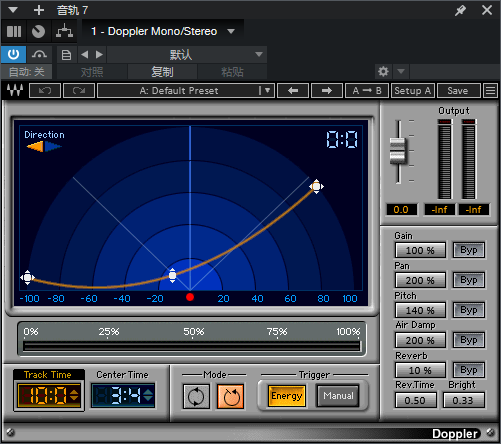The width and height of the screenshot is (501, 444).
Task: Toggle Air Damp Byp button
Action: [469, 340]
